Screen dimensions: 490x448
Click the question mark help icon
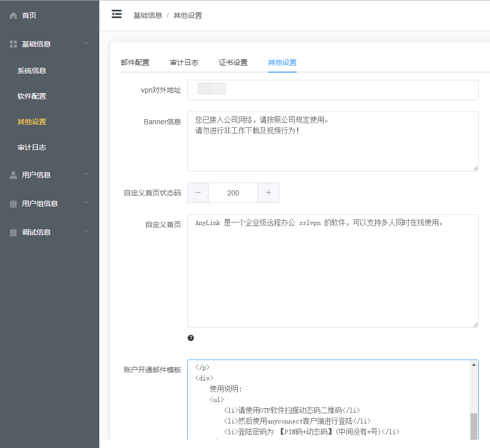(x=191, y=338)
